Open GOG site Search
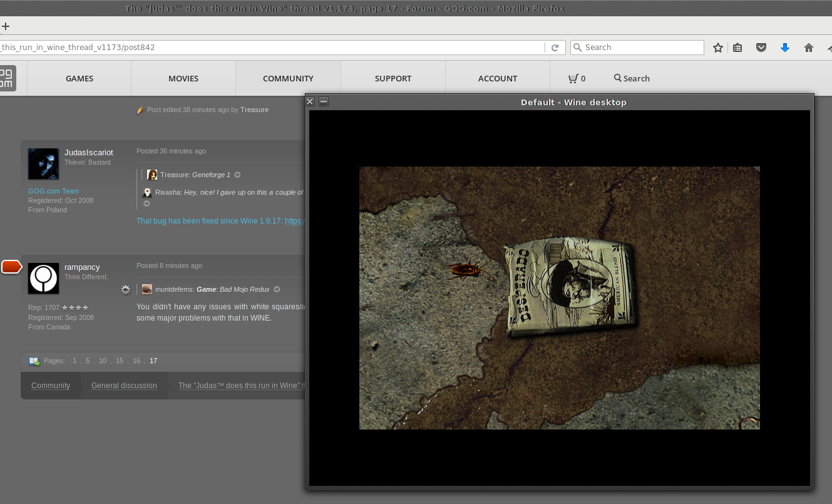Viewport: 832px width, 504px height. pos(632,78)
